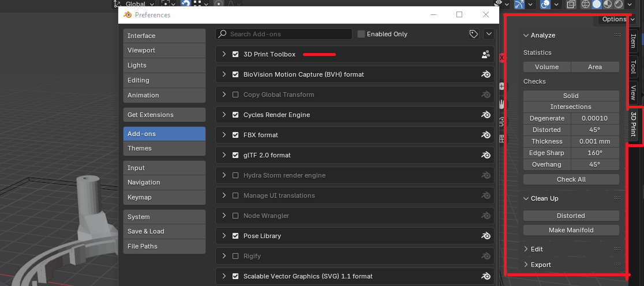Image resolution: width=644 pixels, height=286 pixels.
Task: Click the Blender logo icon on FBX format row
Action: click(486, 134)
